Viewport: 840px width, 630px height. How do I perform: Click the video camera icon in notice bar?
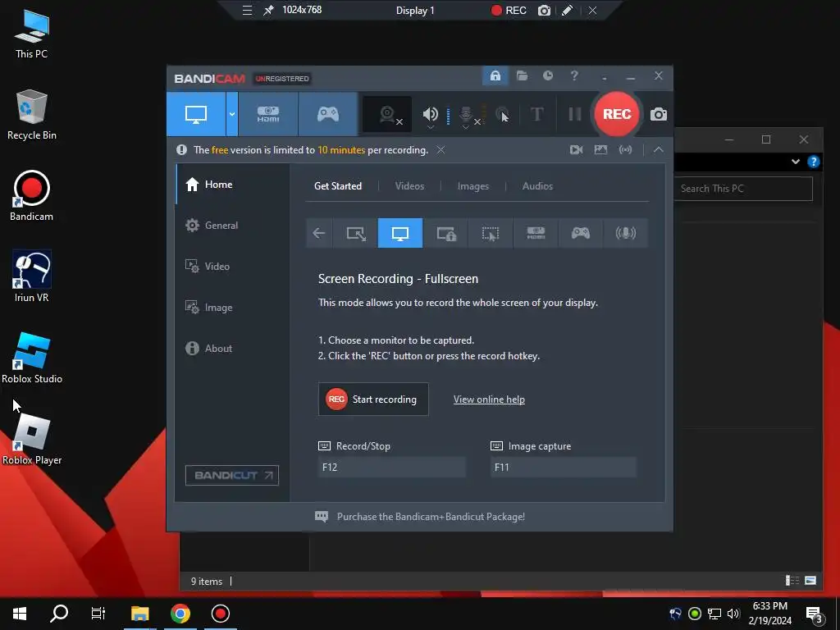[577, 150]
